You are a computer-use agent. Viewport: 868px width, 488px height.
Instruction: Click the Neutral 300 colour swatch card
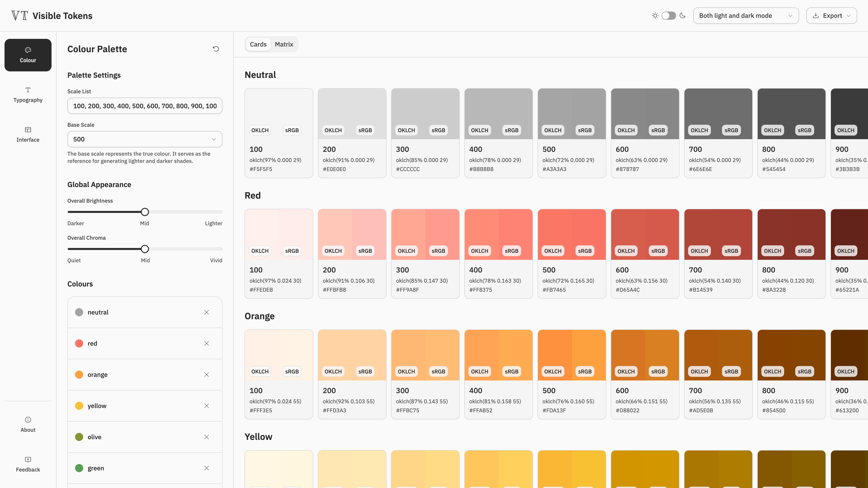(x=425, y=133)
